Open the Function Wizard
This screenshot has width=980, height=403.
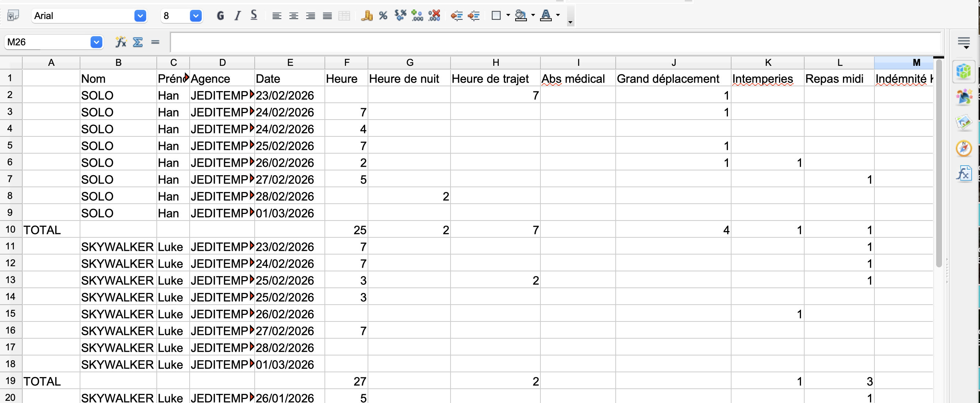click(x=121, y=42)
